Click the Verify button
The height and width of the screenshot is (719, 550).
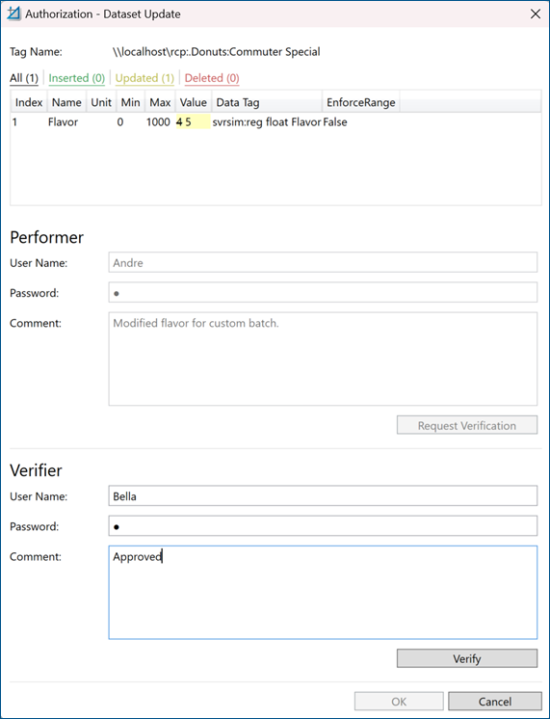467,658
